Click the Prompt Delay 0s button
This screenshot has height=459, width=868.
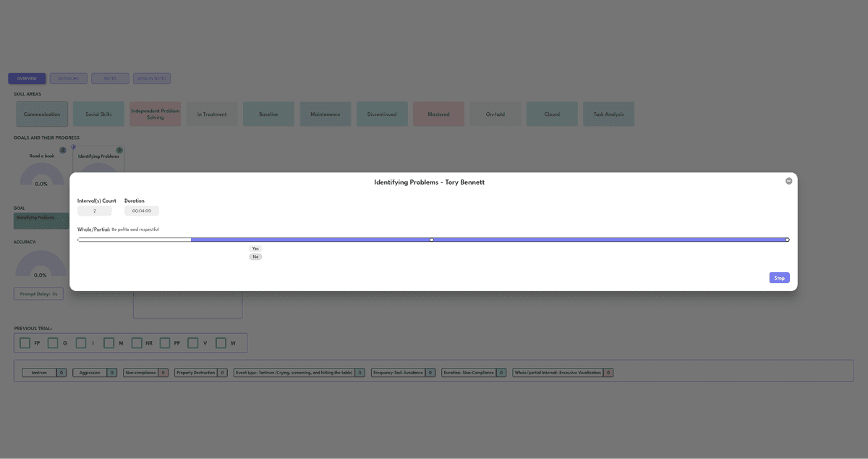(38, 293)
